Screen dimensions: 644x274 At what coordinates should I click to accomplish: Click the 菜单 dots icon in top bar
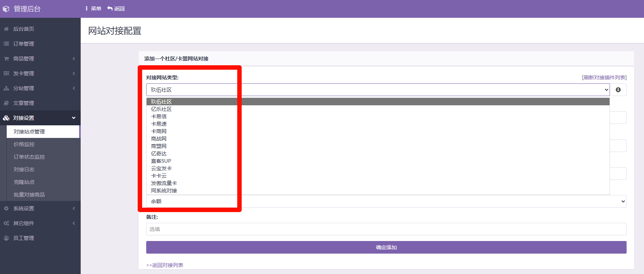[x=86, y=9]
